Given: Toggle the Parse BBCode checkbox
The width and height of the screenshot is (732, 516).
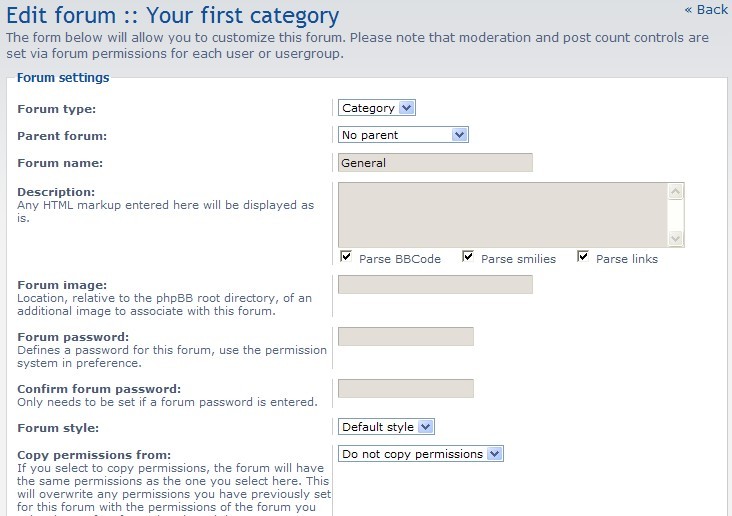Looking at the screenshot, I should pyautogui.click(x=346, y=257).
